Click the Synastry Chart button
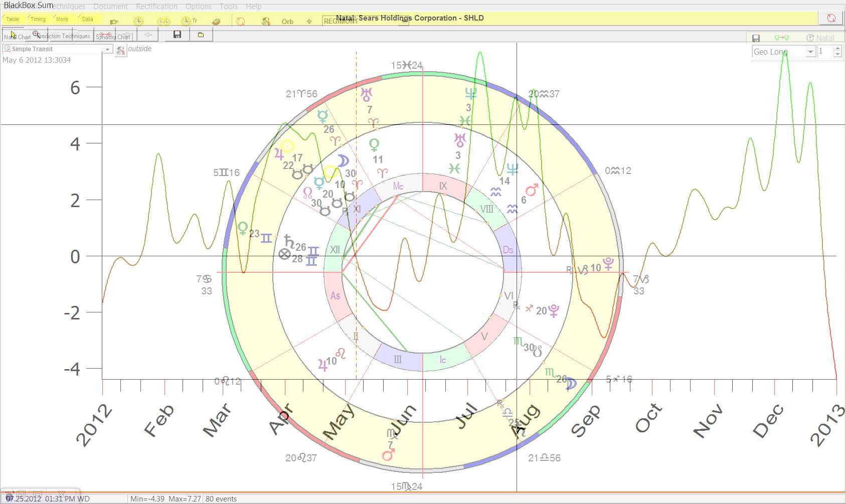 [x=113, y=37]
